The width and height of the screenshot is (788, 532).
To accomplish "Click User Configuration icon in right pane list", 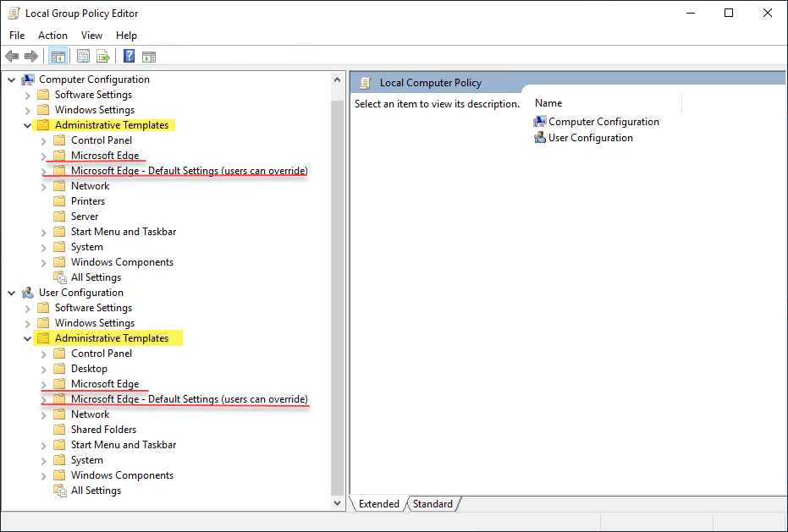I will point(540,138).
